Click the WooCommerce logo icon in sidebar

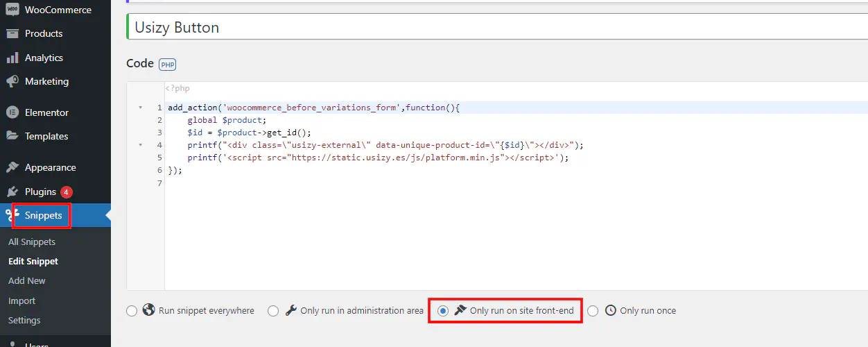(x=12, y=10)
